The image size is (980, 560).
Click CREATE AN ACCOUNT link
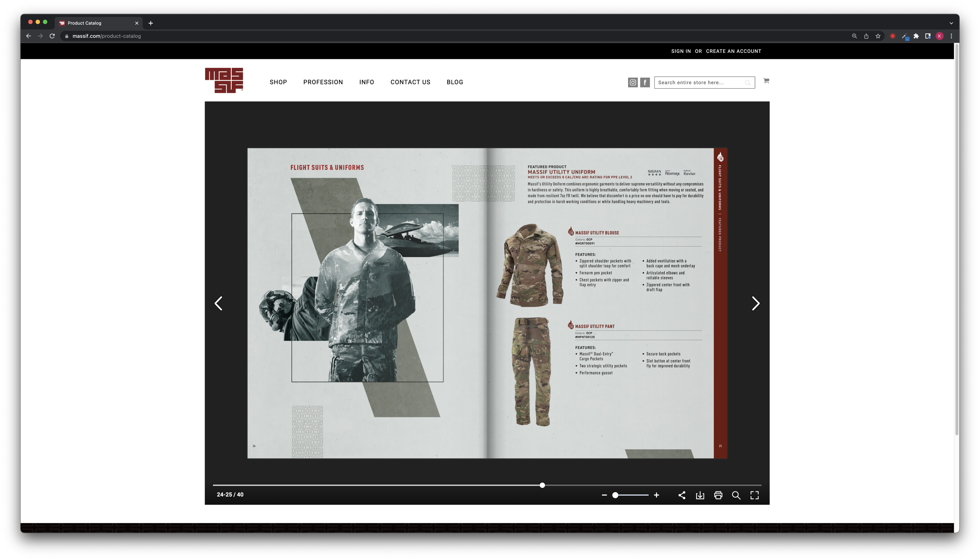tap(733, 51)
